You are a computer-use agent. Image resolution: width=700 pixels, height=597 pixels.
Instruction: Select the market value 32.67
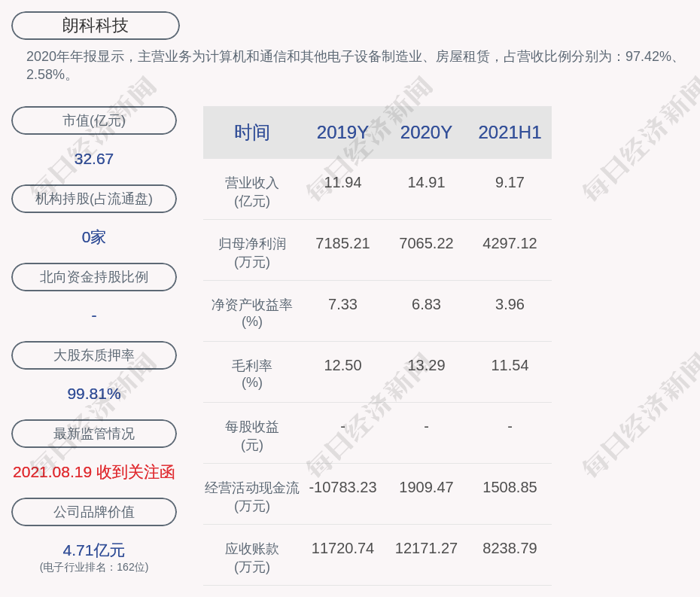pos(94,159)
